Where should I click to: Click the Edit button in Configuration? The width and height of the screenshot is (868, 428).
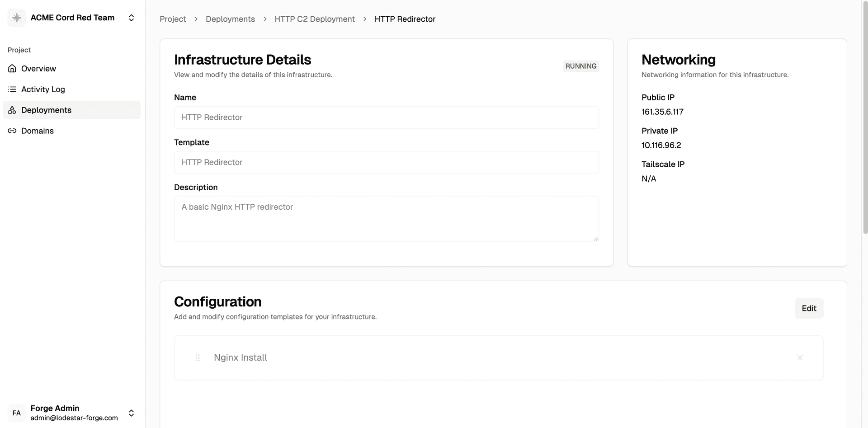click(809, 308)
